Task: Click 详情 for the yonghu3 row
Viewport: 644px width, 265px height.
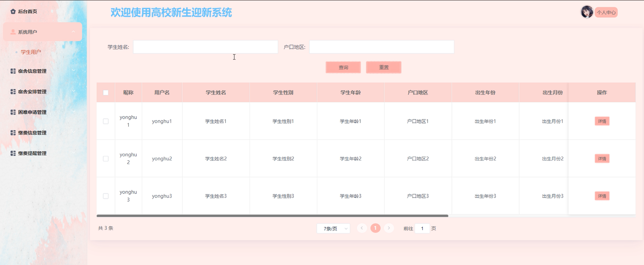Action: (602, 196)
